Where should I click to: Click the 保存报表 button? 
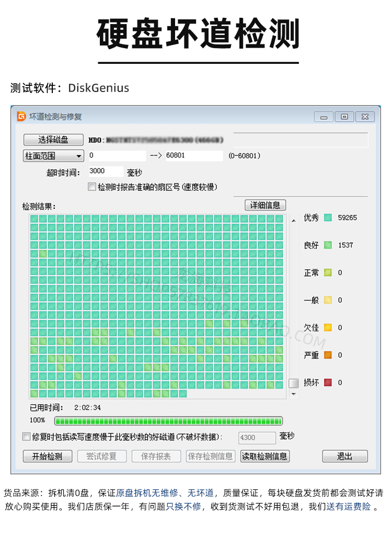pos(156,457)
